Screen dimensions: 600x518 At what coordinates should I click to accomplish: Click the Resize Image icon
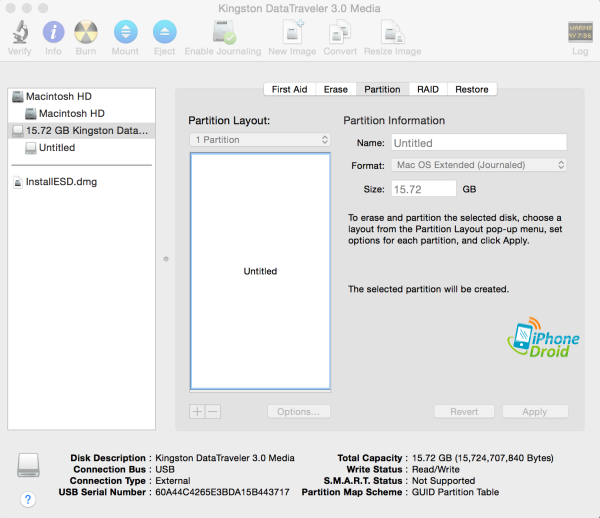(x=393, y=32)
